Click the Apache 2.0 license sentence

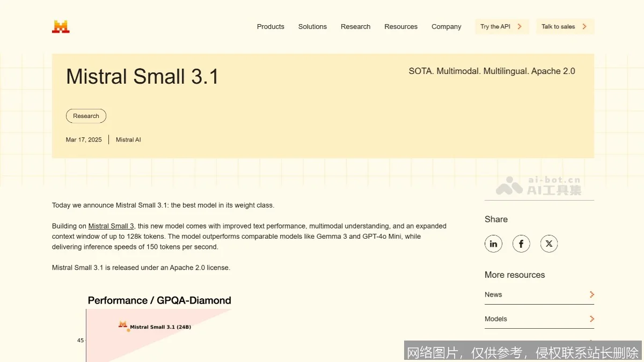141,268
